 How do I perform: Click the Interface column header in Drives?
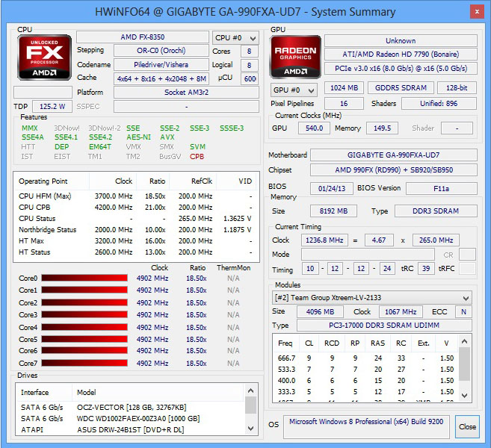point(44,392)
